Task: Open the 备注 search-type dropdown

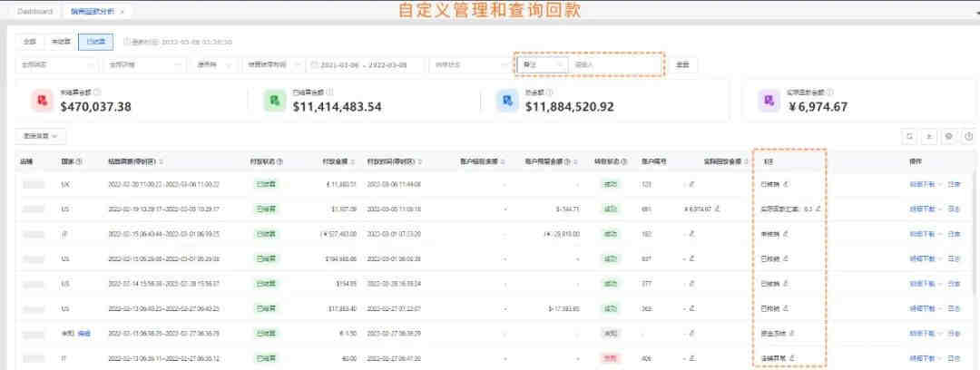Action: 543,64
